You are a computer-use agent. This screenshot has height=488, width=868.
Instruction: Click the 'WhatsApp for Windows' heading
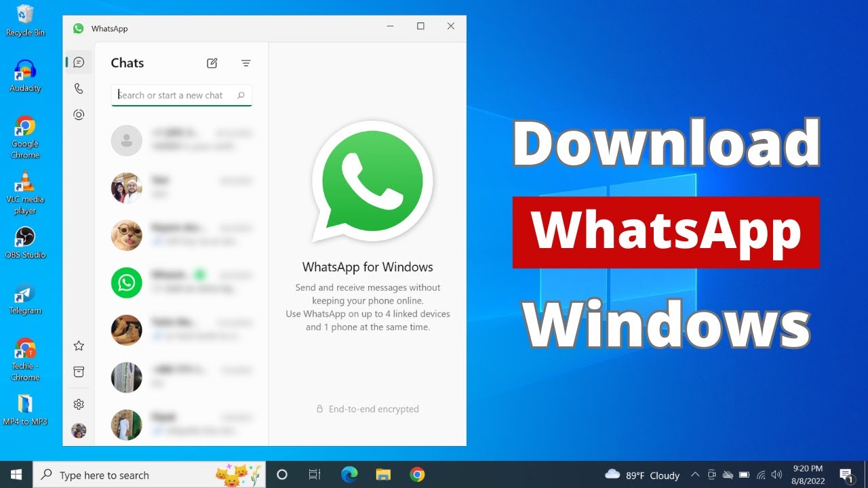click(x=368, y=267)
